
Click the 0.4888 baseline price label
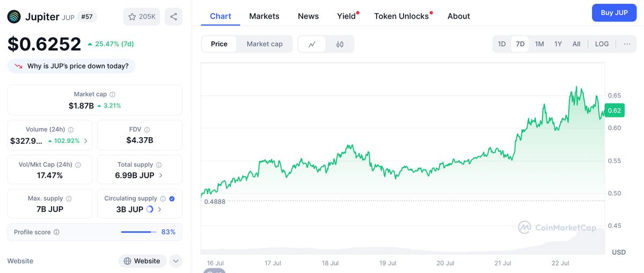tap(215, 202)
